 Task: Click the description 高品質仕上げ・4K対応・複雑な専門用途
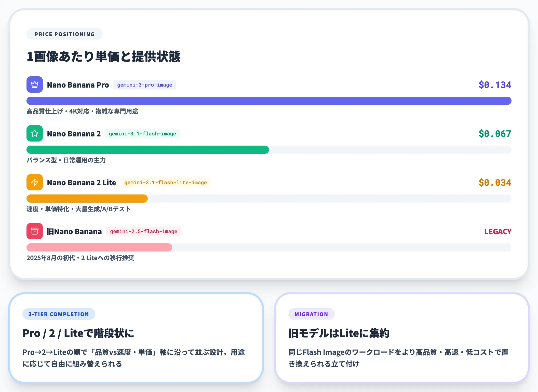(x=82, y=111)
